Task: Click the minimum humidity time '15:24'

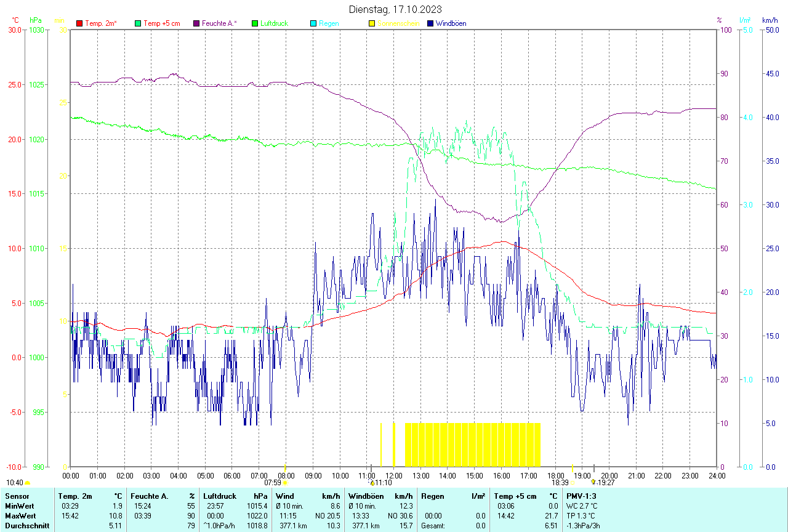Action: click(142, 506)
